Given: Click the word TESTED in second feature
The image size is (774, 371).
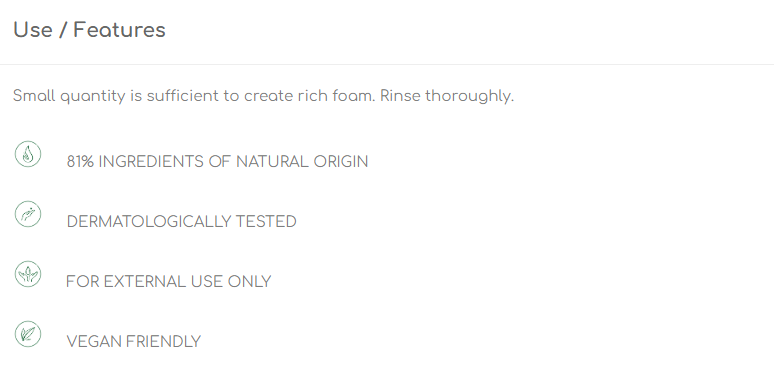Looking at the screenshot, I should [266, 222].
